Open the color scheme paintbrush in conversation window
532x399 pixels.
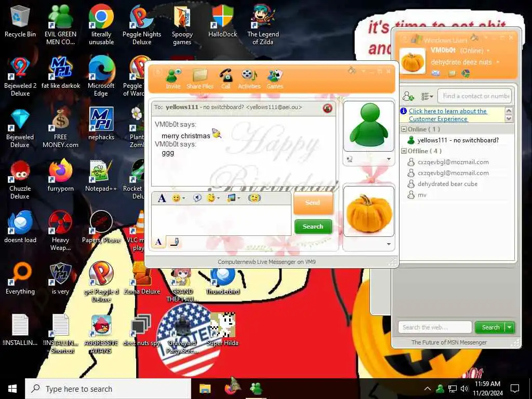click(352, 70)
